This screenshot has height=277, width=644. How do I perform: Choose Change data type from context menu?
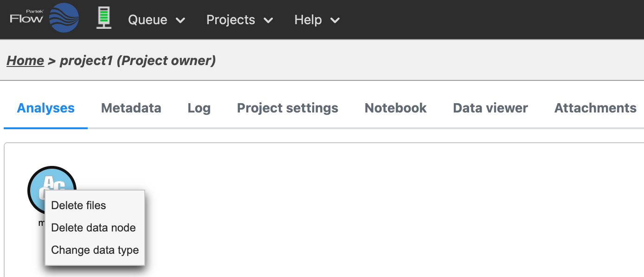pyautogui.click(x=95, y=250)
